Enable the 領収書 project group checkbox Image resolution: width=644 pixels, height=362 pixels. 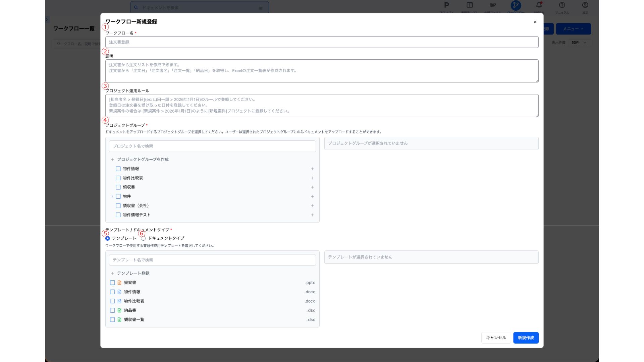click(x=118, y=187)
